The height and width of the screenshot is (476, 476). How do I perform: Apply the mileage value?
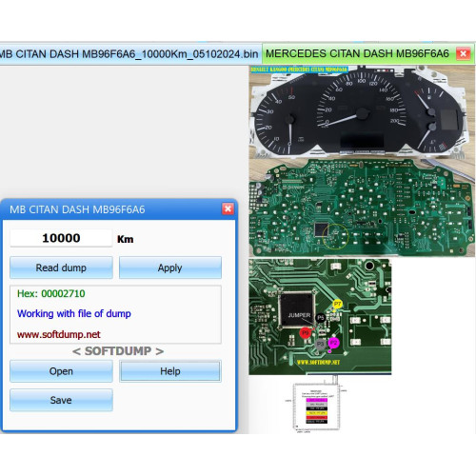click(x=170, y=268)
